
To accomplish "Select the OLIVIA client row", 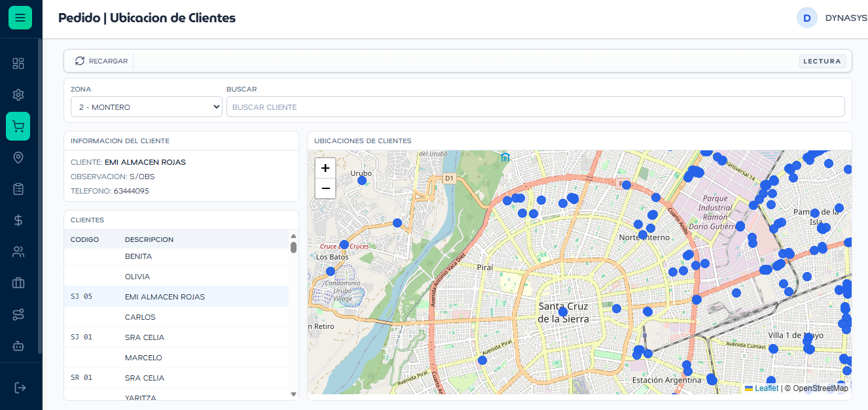I will (176, 277).
